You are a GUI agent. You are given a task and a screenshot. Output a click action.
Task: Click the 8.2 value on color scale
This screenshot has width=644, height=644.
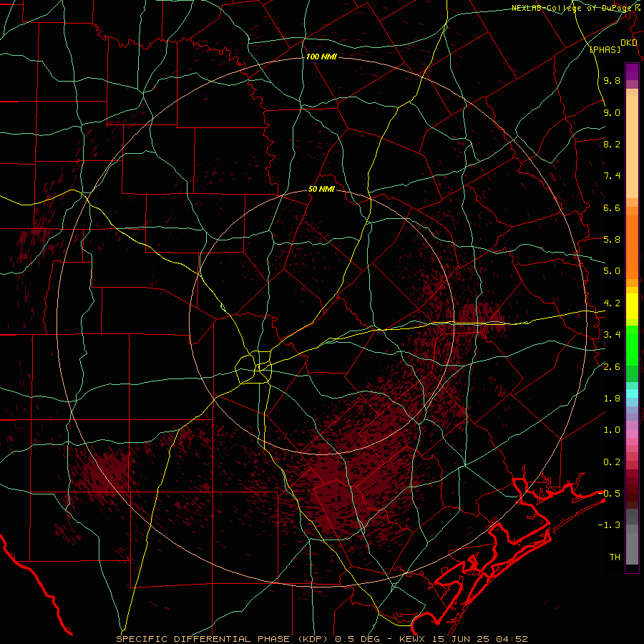pos(612,144)
